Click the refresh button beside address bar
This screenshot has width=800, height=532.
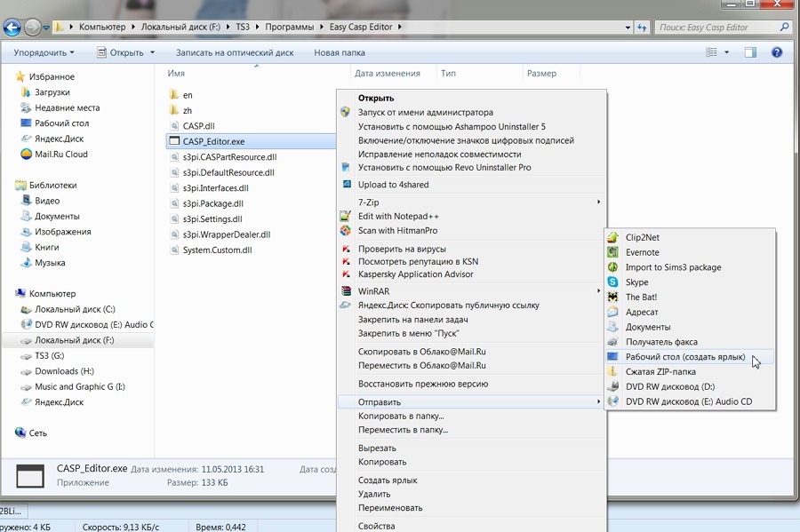pos(642,28)
